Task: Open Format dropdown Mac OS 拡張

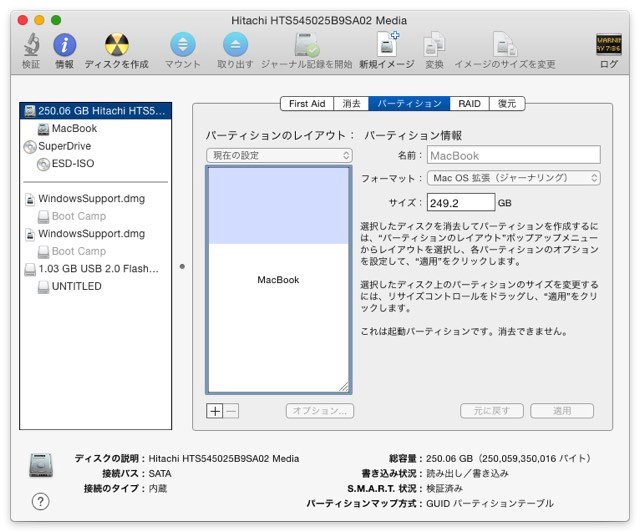Action: 514,178
